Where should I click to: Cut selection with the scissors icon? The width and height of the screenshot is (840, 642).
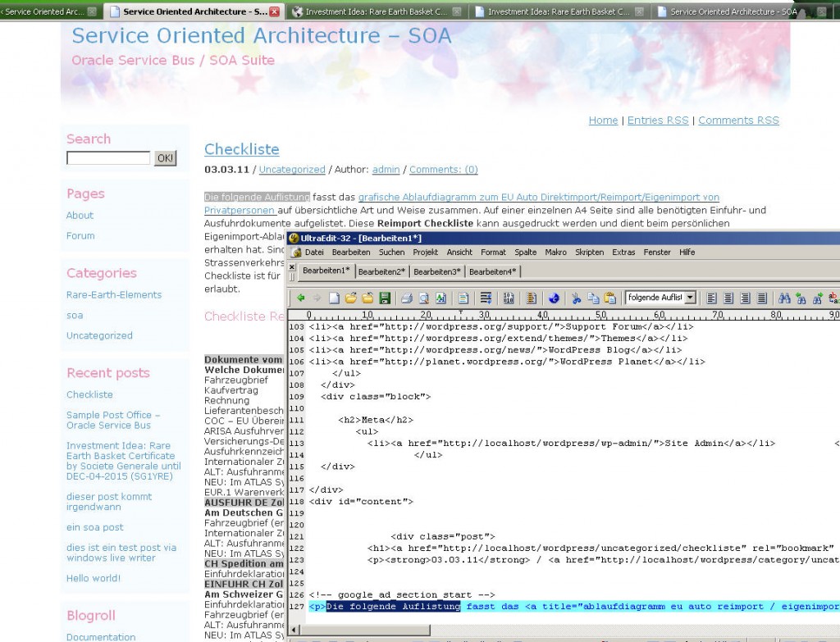tap(577, 298)
